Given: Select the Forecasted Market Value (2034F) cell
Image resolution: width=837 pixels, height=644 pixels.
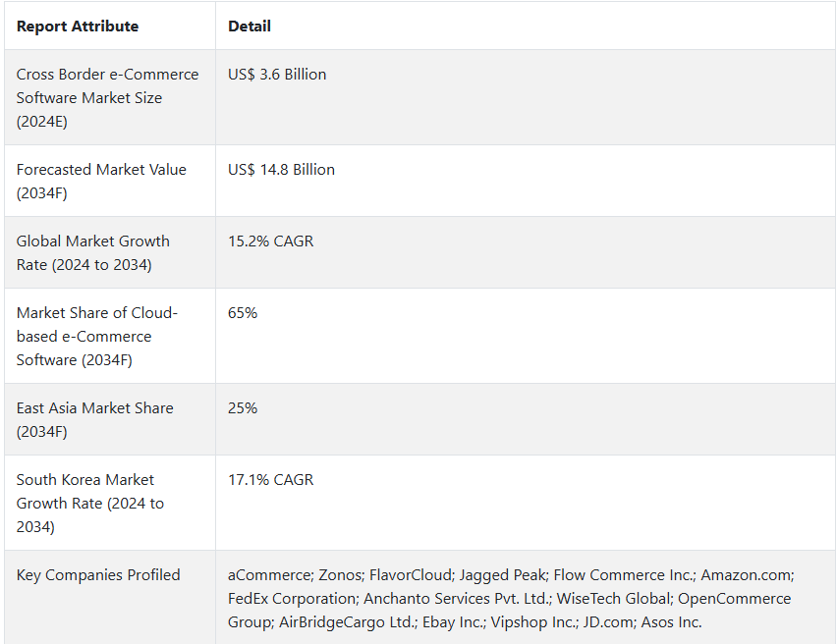Looking at the screenshot, I should pos(101,182).
